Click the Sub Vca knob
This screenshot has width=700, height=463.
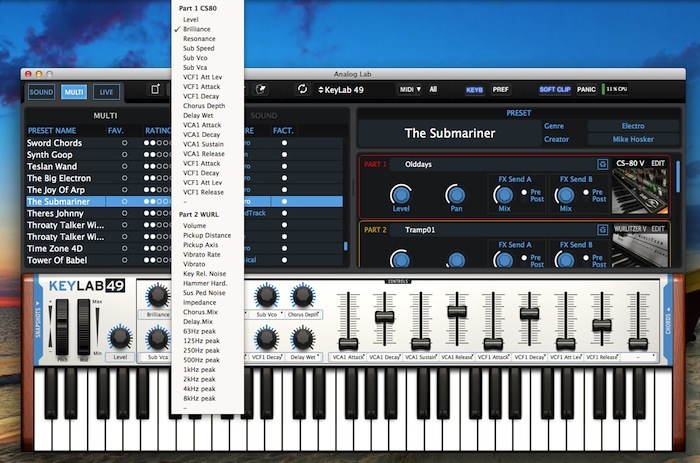click(x=158, y=339)
